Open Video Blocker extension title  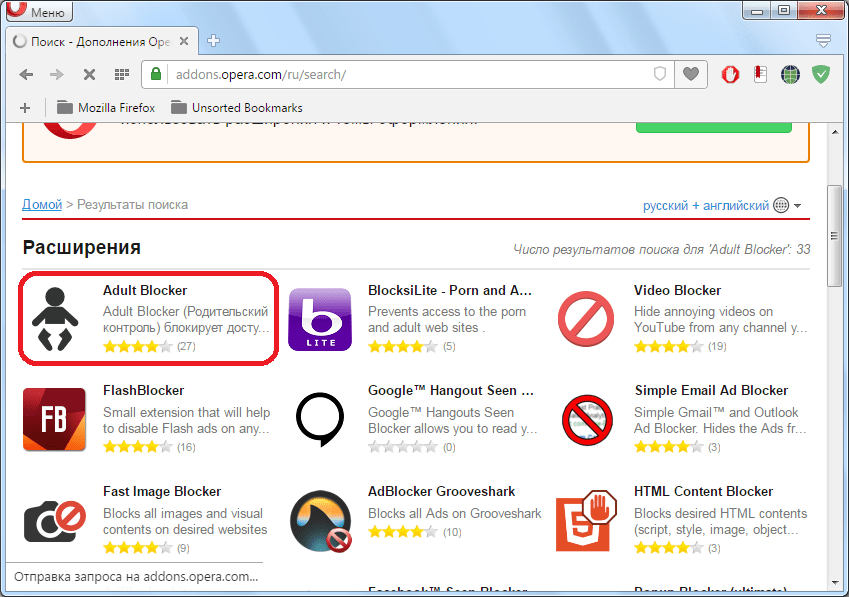(677, 290)
